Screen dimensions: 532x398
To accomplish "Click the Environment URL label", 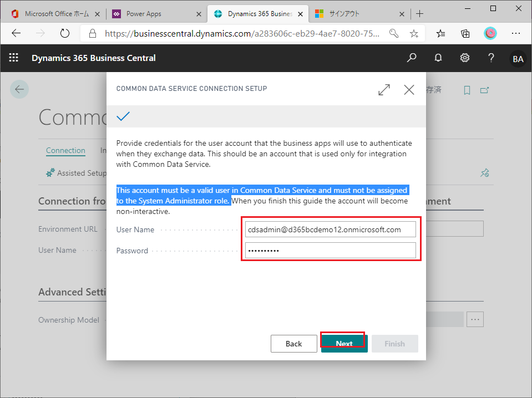I will 68,229.
